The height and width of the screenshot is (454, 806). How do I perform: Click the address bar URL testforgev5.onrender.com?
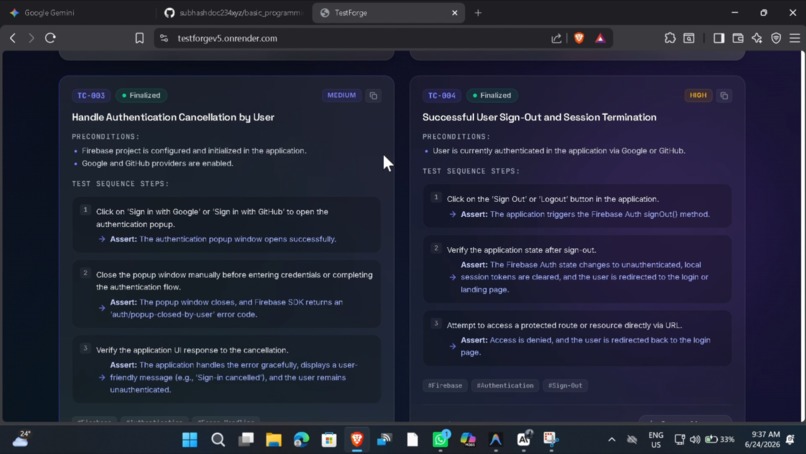[227, 39]
